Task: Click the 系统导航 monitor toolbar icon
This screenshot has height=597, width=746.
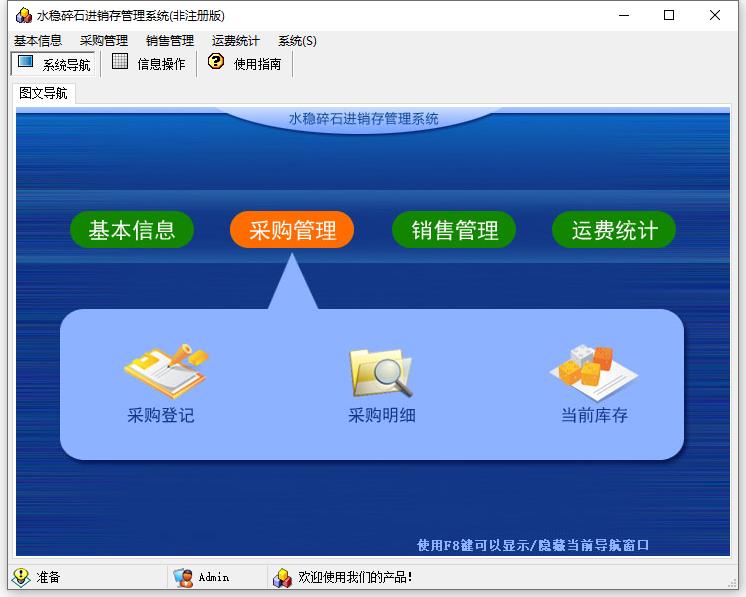Action: pyautogui.click(x=25, y=62)
